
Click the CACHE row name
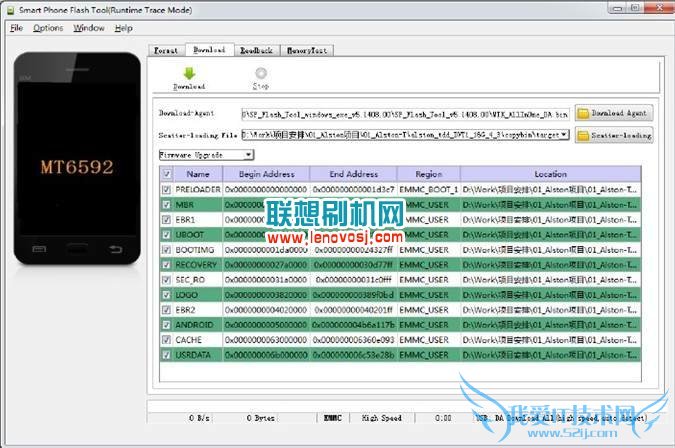[x=188, y=340]
